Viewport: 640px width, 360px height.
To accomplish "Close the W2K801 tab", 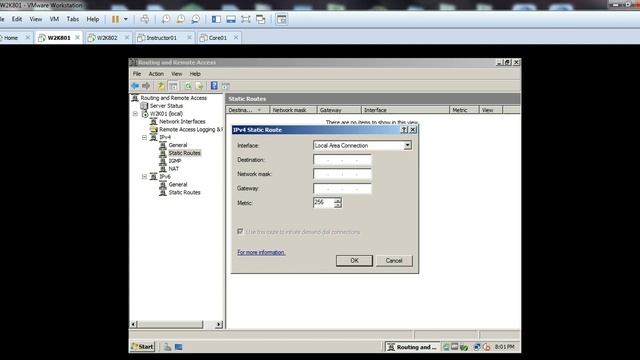I will [78, 38].
